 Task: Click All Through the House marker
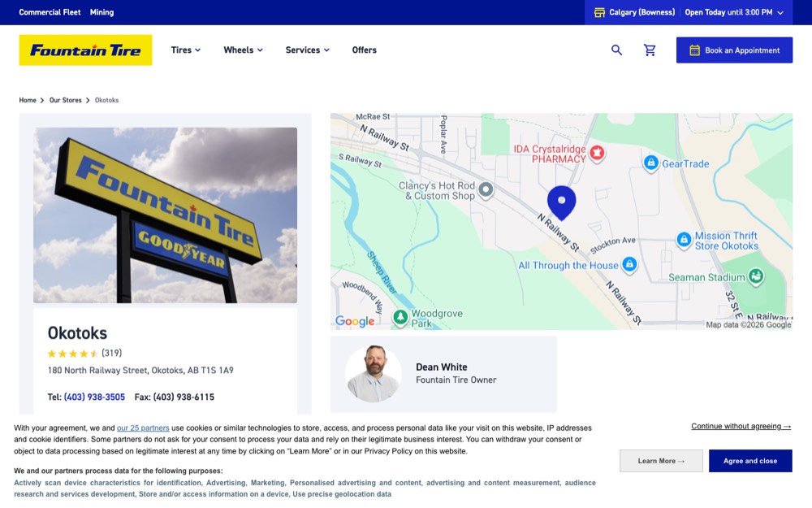[629, 264]
